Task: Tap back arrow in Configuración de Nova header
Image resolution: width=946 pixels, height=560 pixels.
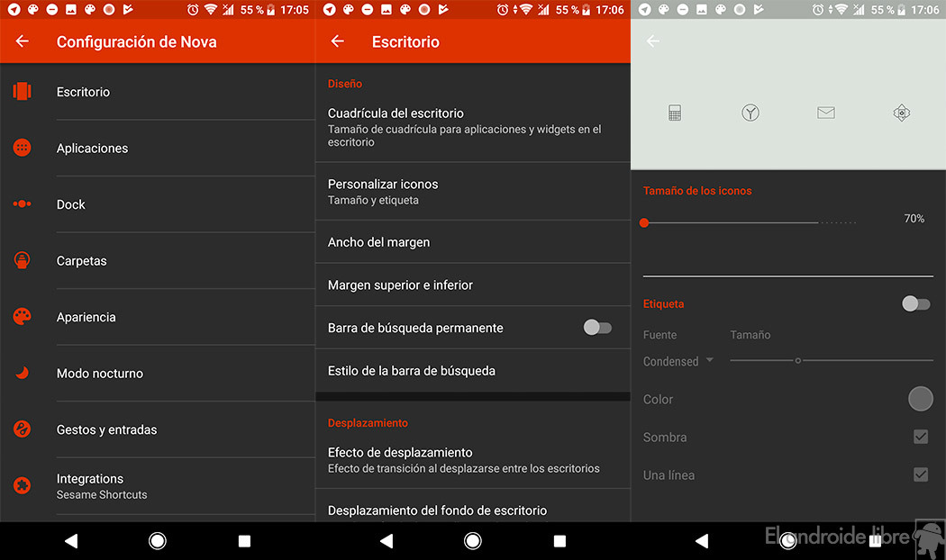Action: pyautogui.click(x=23, y=41)
